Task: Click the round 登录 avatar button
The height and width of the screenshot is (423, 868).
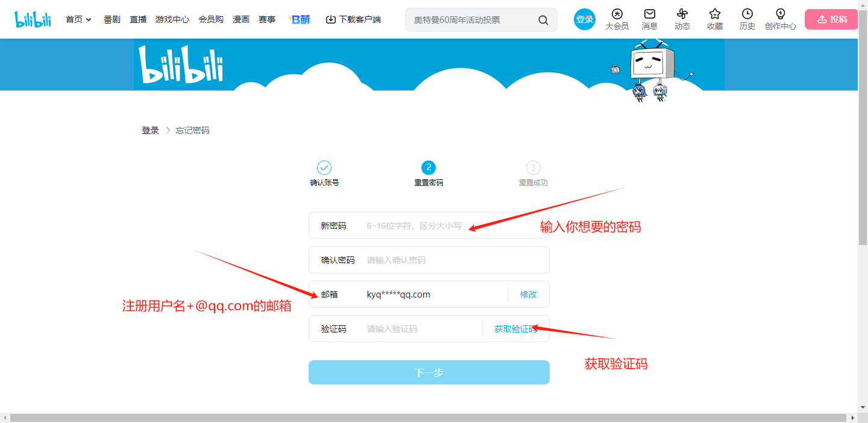Action: coord(585,19)
